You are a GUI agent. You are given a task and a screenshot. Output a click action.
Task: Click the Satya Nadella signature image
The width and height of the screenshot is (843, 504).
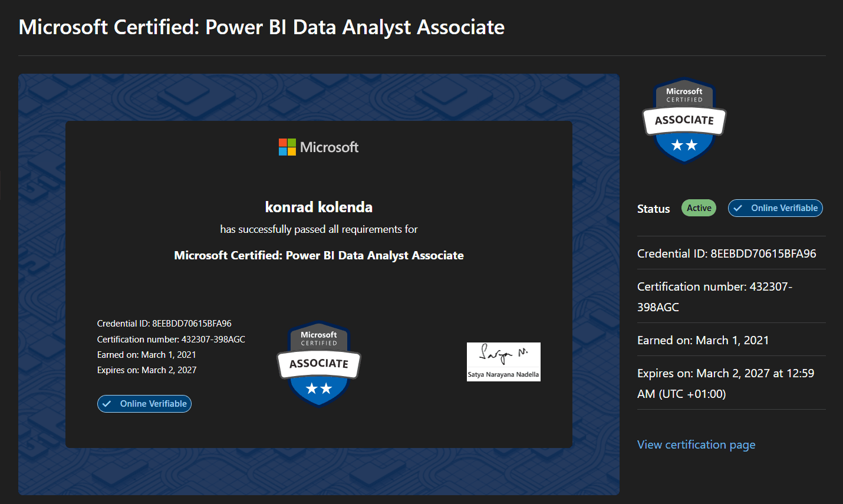pyautogui.click(x=503, y=362)
